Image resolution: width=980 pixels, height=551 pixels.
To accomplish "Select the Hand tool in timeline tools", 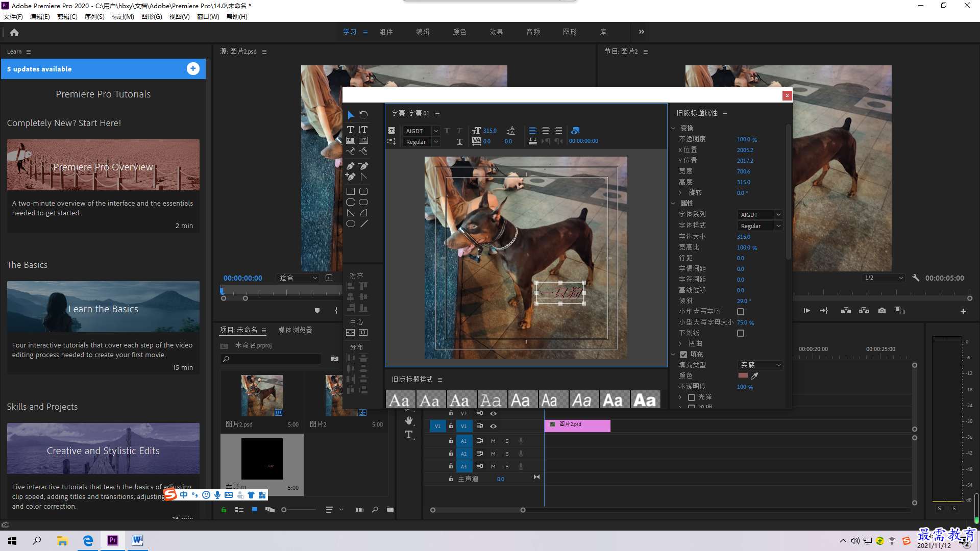I will click(409, 420).
